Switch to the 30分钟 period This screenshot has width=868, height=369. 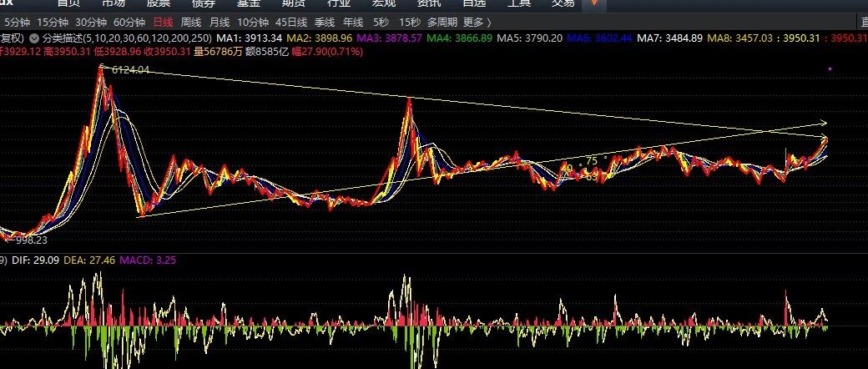[x=91, y=23]
